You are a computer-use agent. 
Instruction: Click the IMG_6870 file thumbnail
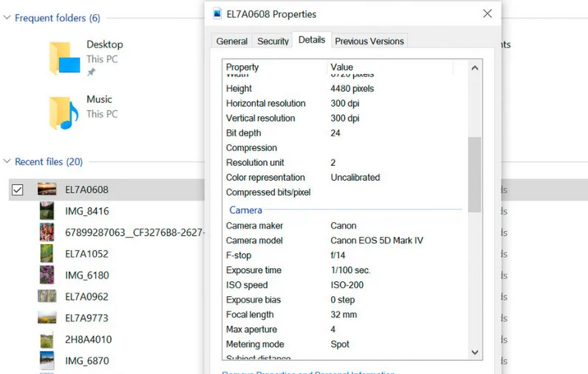point(47,361)
